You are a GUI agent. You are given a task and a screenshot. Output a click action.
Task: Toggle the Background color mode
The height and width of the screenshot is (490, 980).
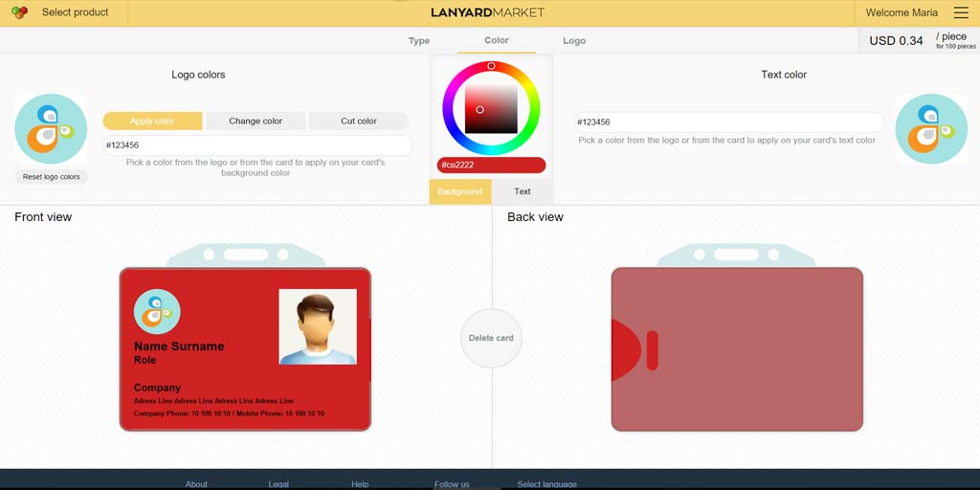click(x=460, y=191)
